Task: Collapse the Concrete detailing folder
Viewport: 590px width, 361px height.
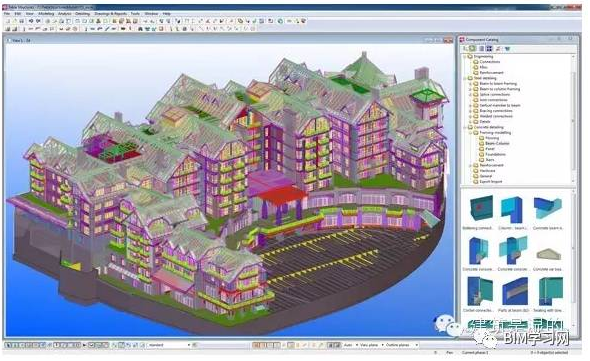Action: 465,127
